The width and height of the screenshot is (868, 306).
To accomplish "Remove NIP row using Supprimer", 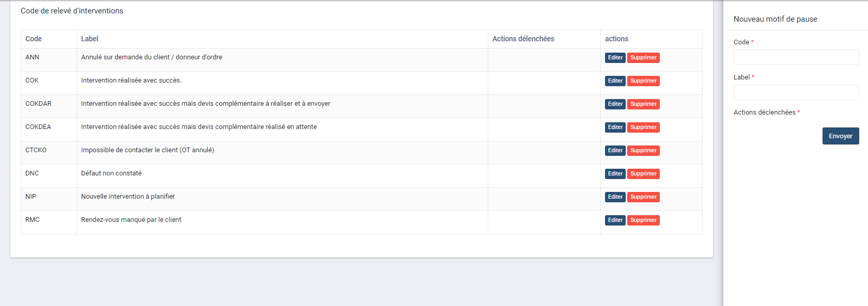I will (x=643, y=197).
